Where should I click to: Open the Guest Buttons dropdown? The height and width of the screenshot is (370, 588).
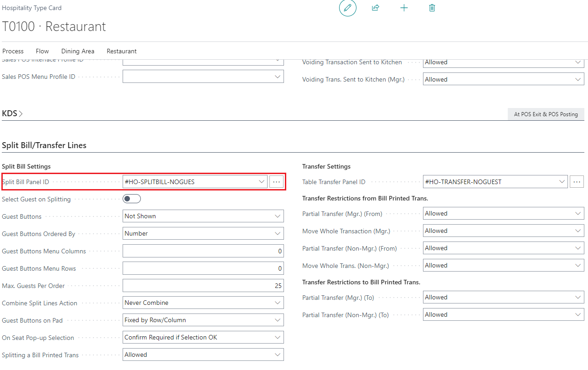pyautogui.click(x=203, y=216)
